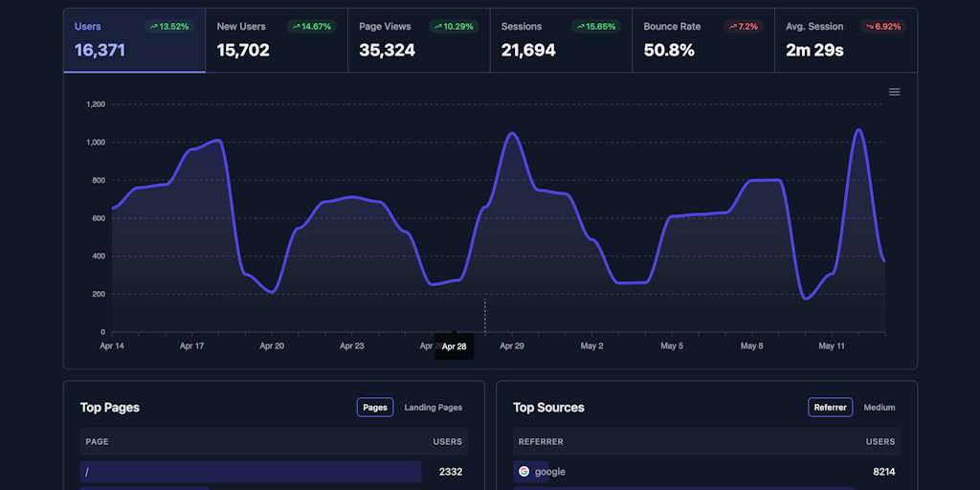Switch Top Sources to Medium
Screen dimensions: 980x490
click(x=879, y=408)
